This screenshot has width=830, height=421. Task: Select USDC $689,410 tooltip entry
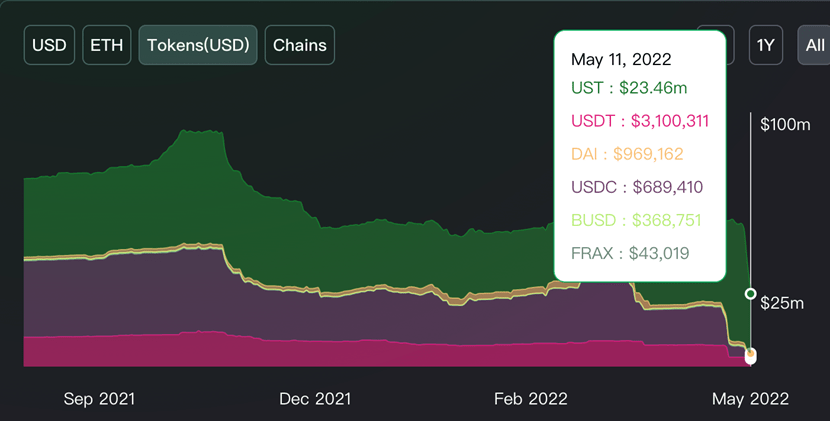[x=637, y=187]
